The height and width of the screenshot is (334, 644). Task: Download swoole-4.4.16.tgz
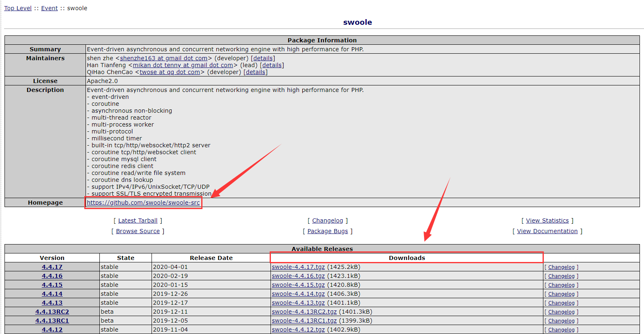pos(298,276)
